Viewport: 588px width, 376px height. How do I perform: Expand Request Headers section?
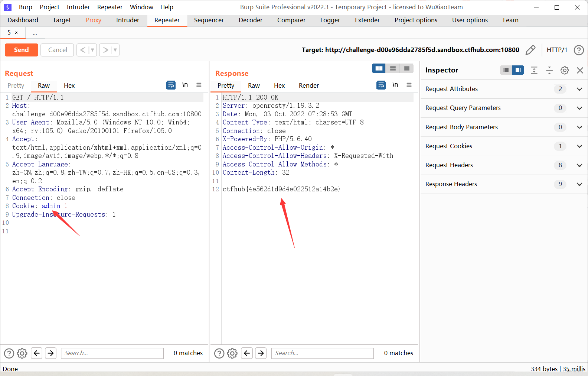[x=579, y=165]
